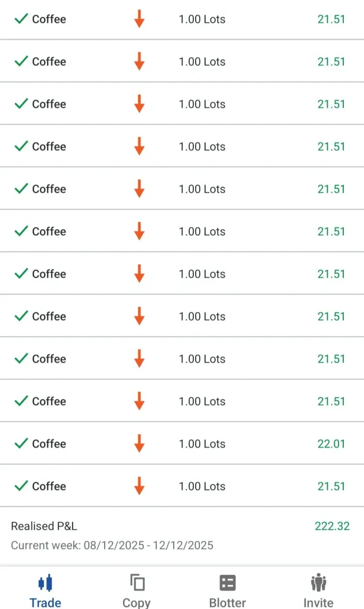The image size is (364, 609).
Task: Click the down arrow of the bottom Coffee trade
Action: tap(139, 486)
